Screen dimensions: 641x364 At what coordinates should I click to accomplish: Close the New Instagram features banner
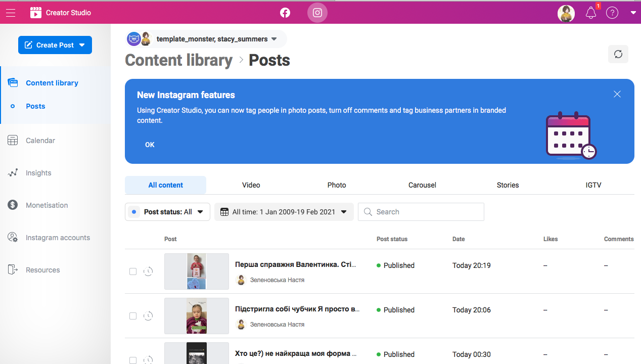(x=617, y=94)
